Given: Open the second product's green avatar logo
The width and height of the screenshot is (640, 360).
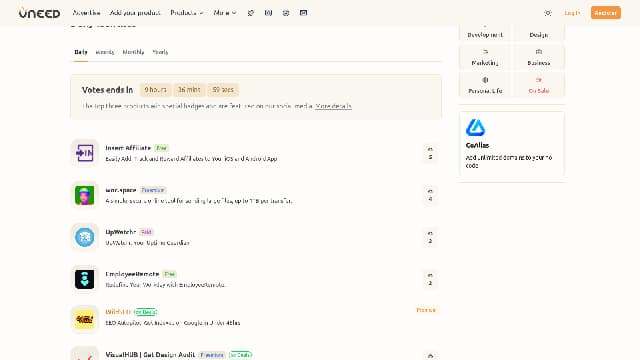Looking at the screenshot, I should click(84, 195).
